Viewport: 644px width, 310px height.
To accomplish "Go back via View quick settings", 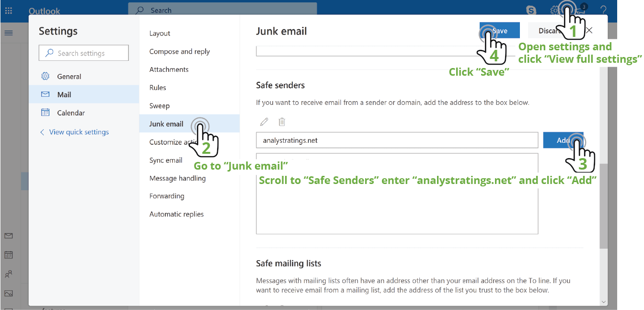I will pyautogui.click(x=79, y=132).
